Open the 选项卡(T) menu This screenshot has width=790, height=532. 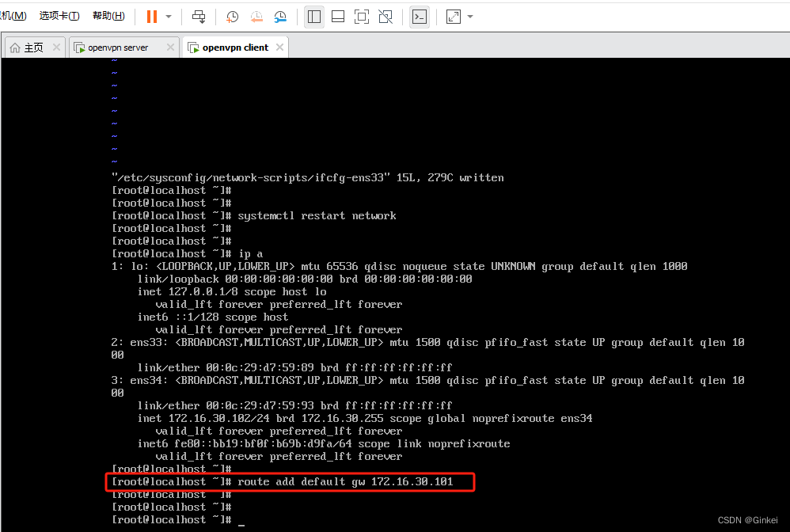pyautogui.click(x=59, y=16)
